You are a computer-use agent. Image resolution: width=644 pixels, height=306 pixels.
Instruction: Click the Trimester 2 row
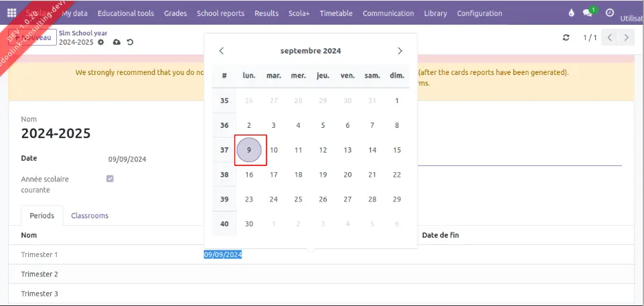coord(39,274)
